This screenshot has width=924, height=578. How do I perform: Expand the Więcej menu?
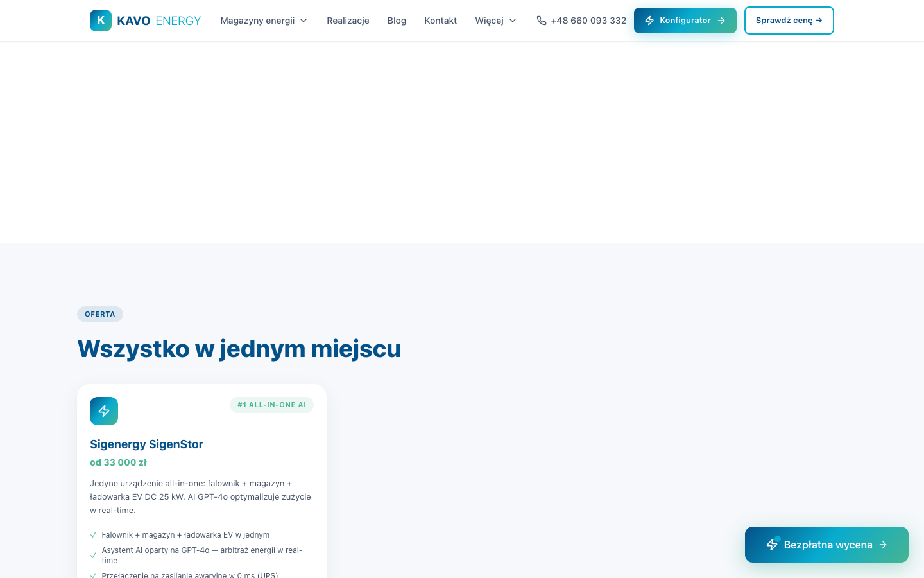coord(496,21)
